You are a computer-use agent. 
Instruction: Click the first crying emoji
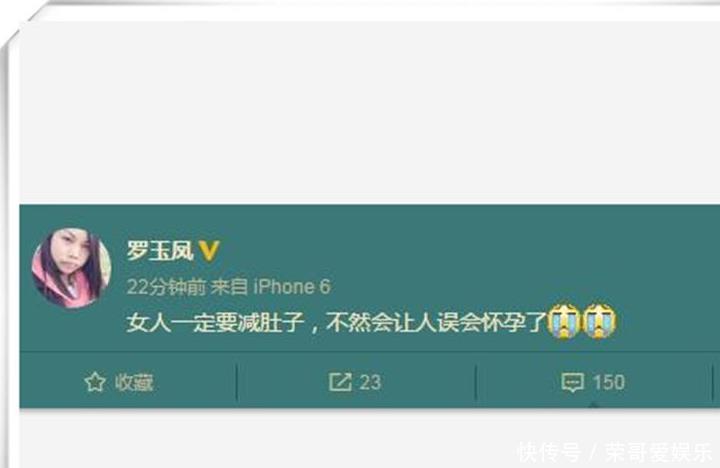click(565, 321)
